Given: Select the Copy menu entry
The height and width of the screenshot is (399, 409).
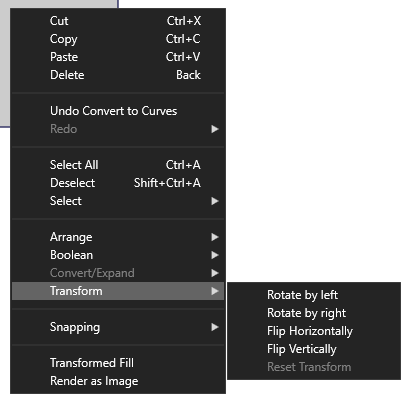Looking at the screenshot, I should [x=118, y=39].
